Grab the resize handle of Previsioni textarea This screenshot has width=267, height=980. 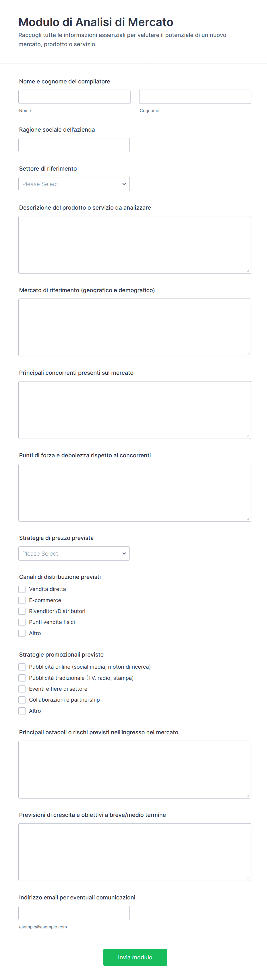(x=248, y=878)
